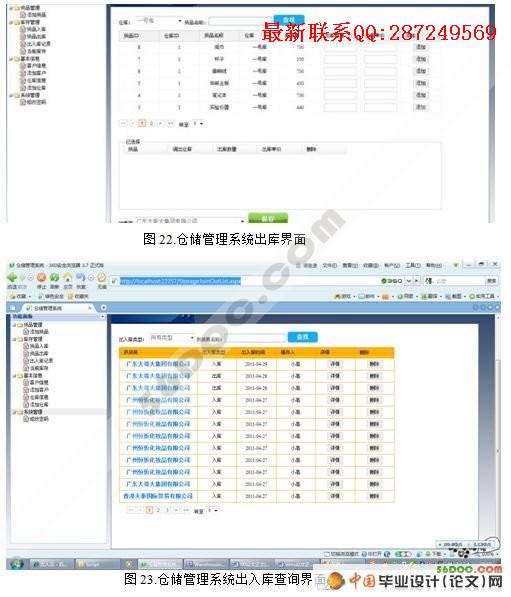The width and height of the screenshot is (511, 597).
Task: Open a new browser tab with plus icon
Action: [104, 307]
